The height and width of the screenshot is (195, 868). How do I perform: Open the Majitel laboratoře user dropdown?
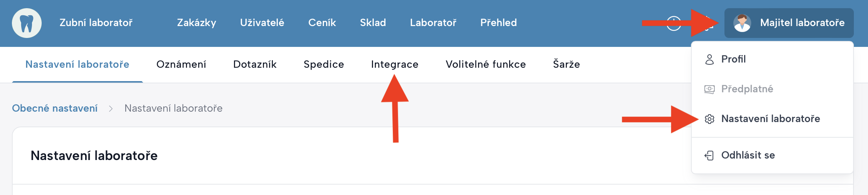pyautogui.click(x=789, y=23)
